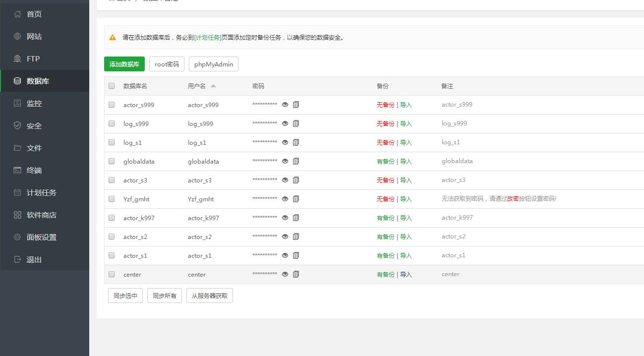Copy password for Yzf_gmht database
The width and height of the screenshot is (644, 356).
tap(296, 199)
